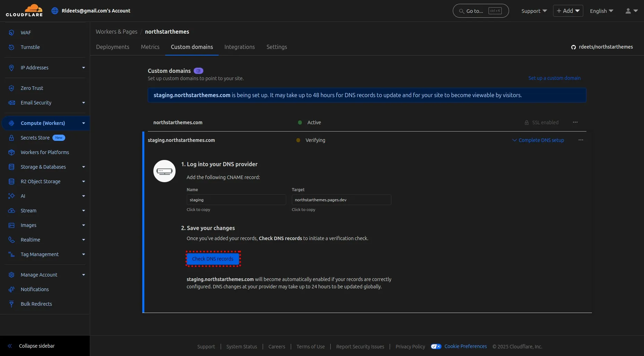Open the Support dropdown in header

click(534, 11)
